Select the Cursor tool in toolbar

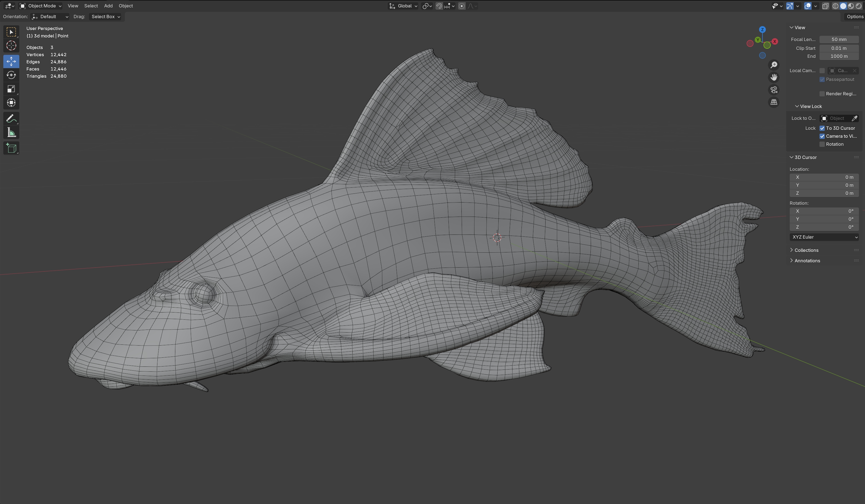pyautogui.click(x=11, y=46)
